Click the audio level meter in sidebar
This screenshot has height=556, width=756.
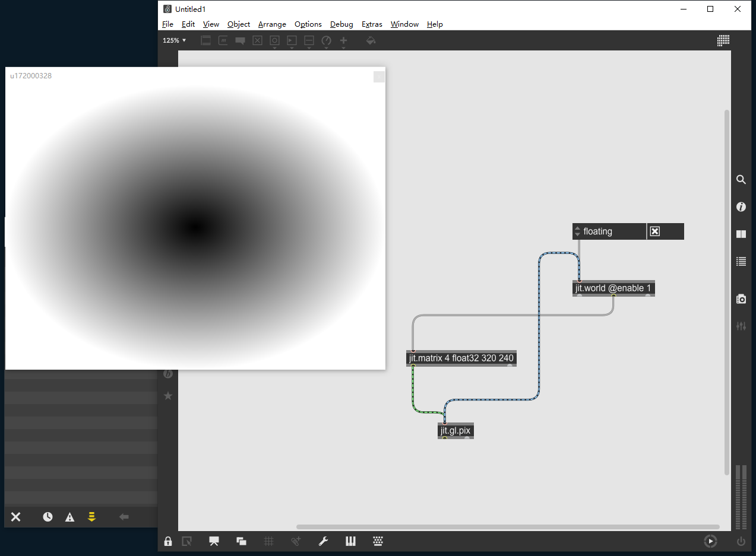(x=741, y=497)
